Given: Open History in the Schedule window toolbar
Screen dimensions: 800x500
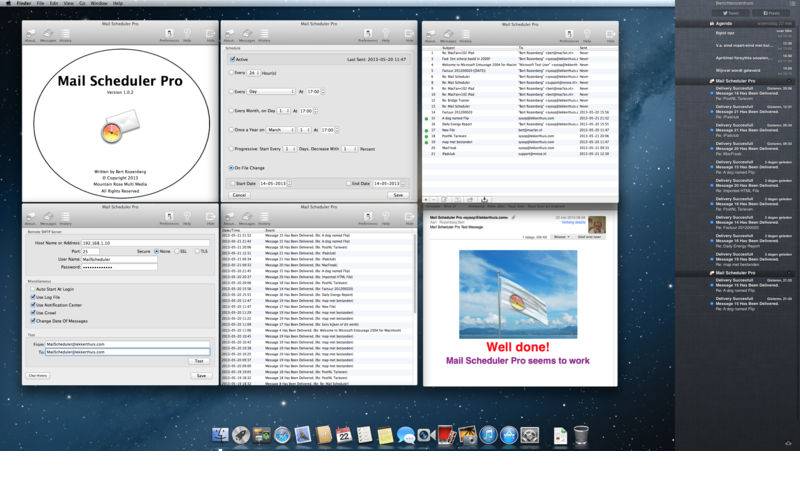Looking at the screenshot, I should point(264,35).
